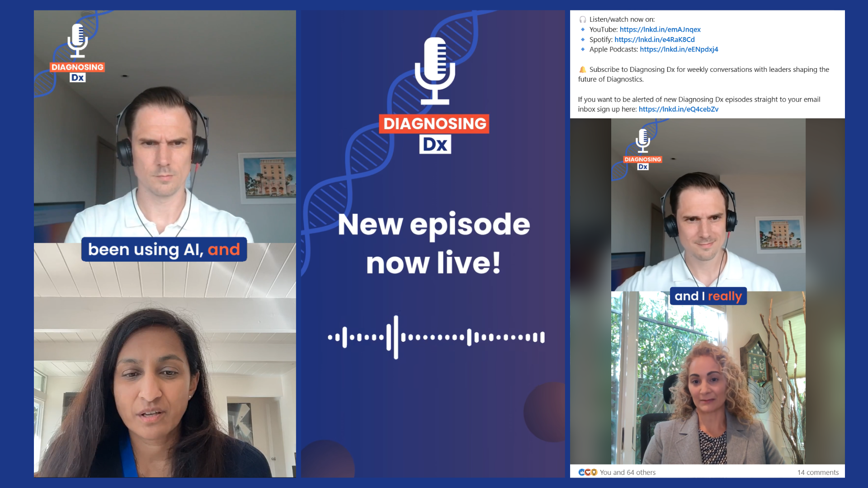The height and width of the screenshot is (488, 868).
Task: Open the Apple Podcasts link lnkd.in/eENpdxj4
Action: pyautogui.click(x=678, y=49)
